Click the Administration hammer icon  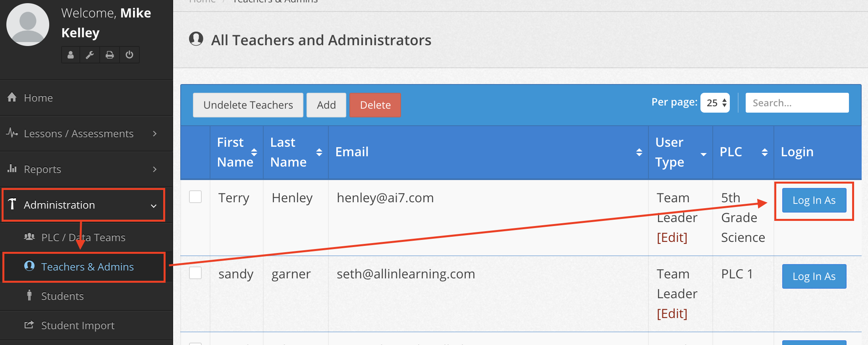[x=12, y=204]
